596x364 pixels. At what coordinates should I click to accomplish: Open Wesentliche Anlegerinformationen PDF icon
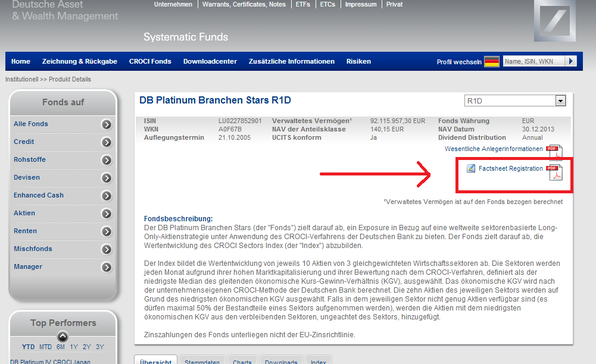[x=554, y=152]
